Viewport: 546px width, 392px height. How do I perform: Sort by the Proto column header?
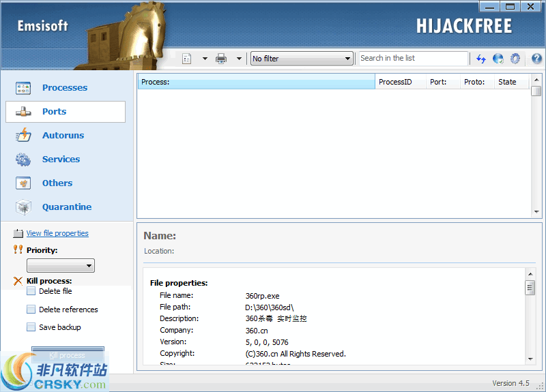click(x=477, y=82)
